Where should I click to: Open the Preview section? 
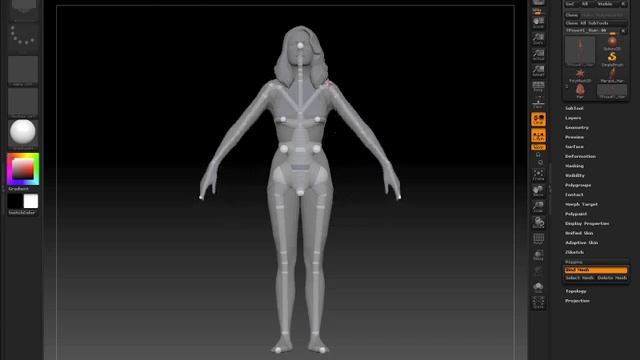[574, 137]
